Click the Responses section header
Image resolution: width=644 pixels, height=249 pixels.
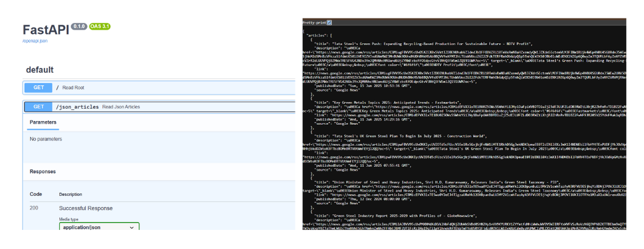pos(43,172)
